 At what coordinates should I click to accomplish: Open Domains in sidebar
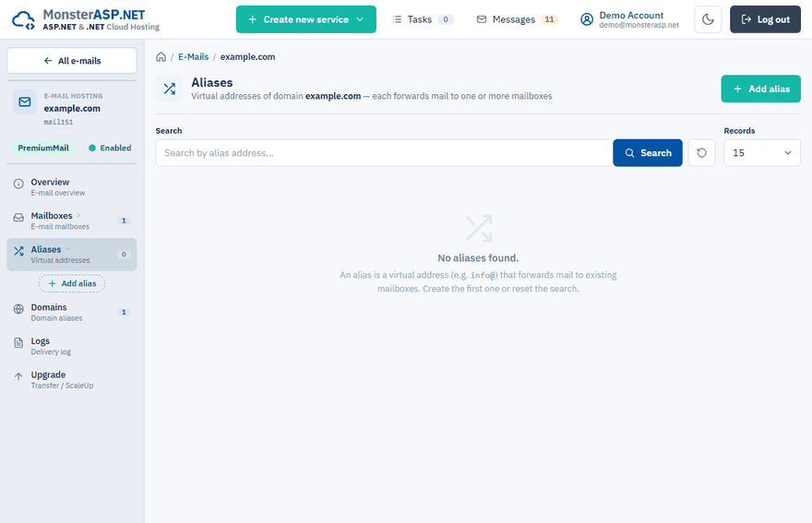coord(72,313)
